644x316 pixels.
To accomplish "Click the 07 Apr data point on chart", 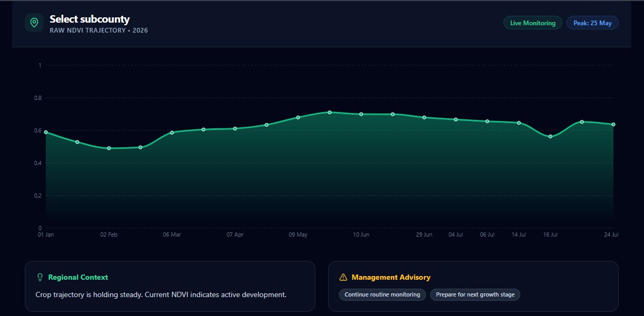I will (235, 128).
